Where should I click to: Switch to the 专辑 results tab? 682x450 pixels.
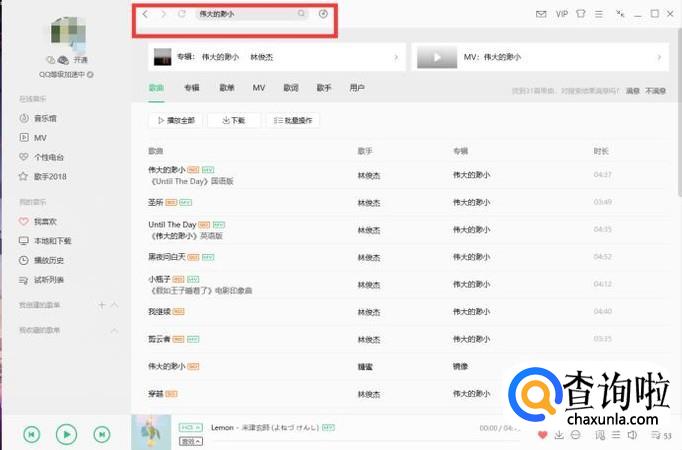(x=192, y=88)
